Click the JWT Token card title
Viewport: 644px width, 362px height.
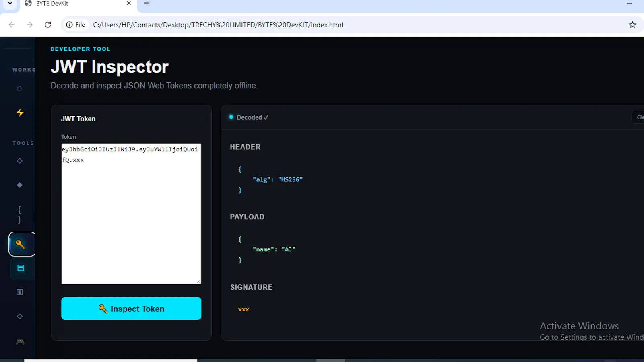78,119
